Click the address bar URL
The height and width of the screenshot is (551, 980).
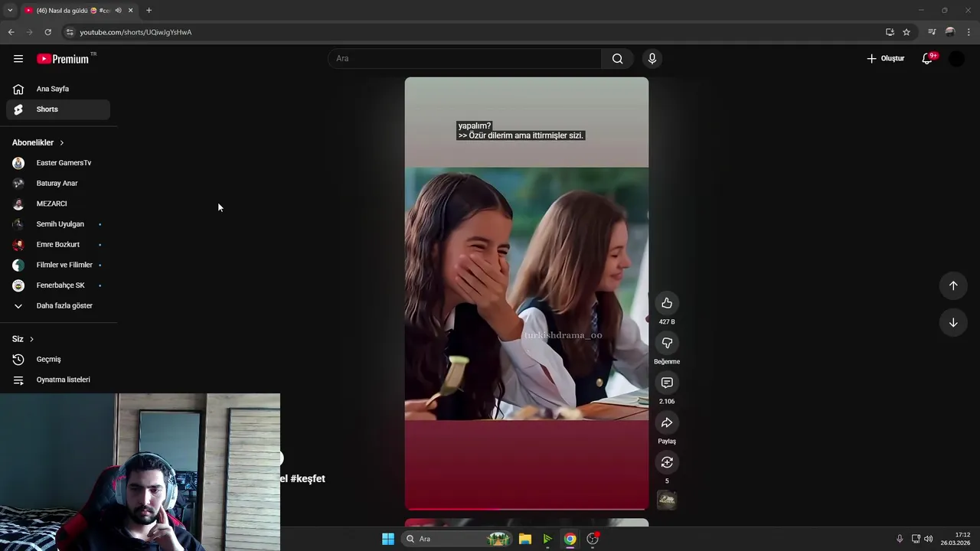coord(136,32)
